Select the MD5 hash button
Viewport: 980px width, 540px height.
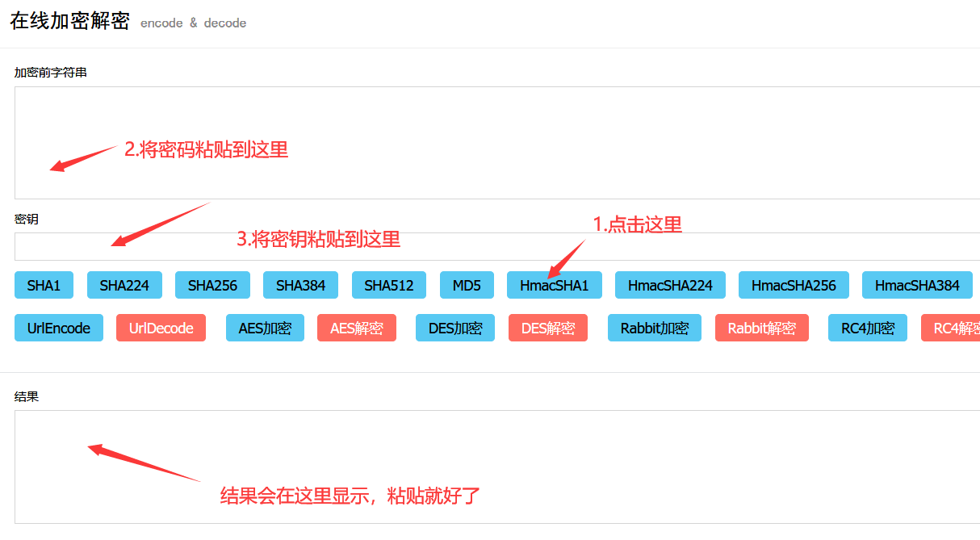click(467, 285)
